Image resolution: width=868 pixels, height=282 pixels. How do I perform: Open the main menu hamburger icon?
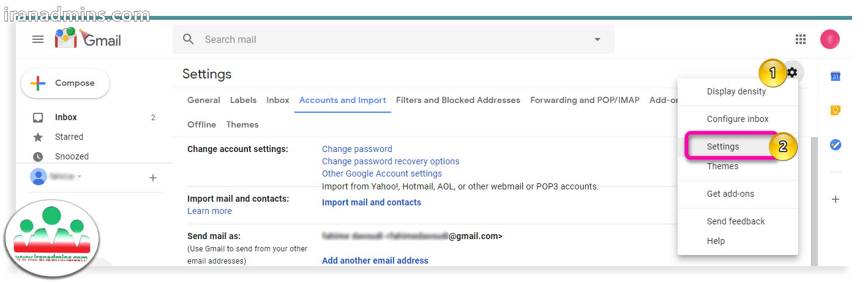38,39
